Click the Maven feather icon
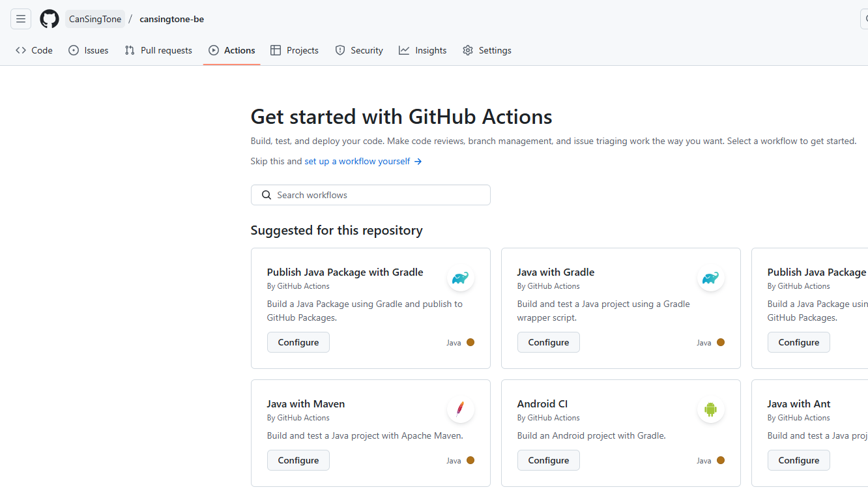The image size is (868, 498). coord(461,410)
